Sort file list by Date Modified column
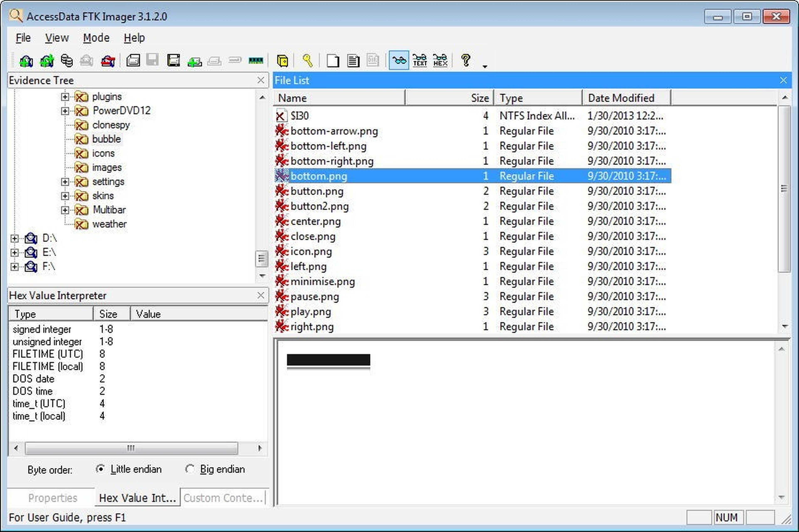Screen dimensions: 799x532 pyautogui.click(x=627, y=98)
